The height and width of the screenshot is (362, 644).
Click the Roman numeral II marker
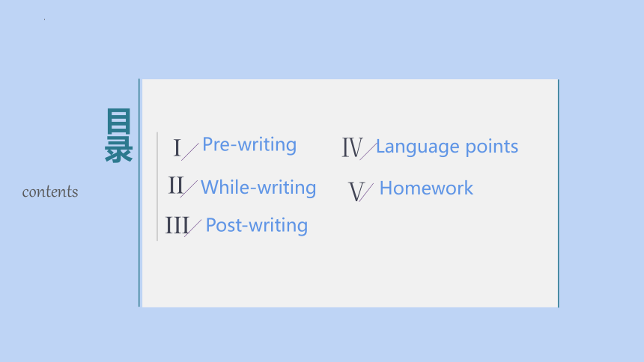point(176,185)
